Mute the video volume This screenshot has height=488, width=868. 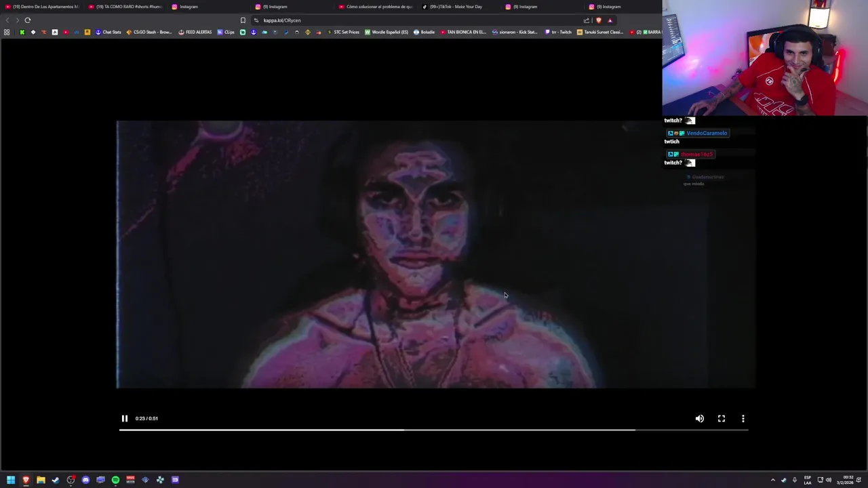700,419
